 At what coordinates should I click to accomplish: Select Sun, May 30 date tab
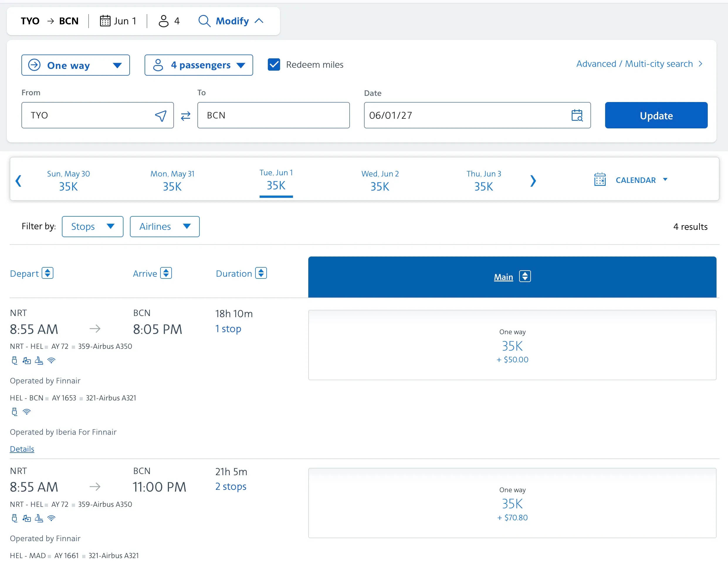tap(68, 180)
